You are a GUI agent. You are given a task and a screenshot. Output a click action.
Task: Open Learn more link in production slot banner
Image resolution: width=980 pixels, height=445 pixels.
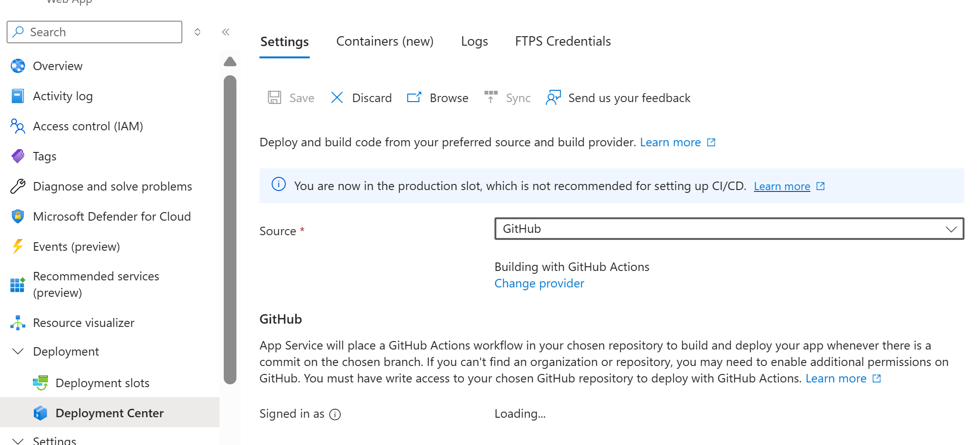tap(782, 186)
